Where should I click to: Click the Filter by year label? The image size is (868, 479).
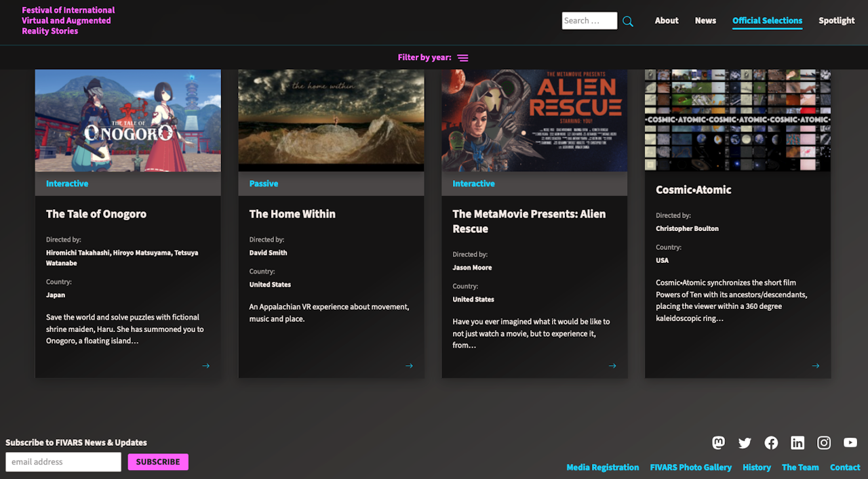[425, 58]
